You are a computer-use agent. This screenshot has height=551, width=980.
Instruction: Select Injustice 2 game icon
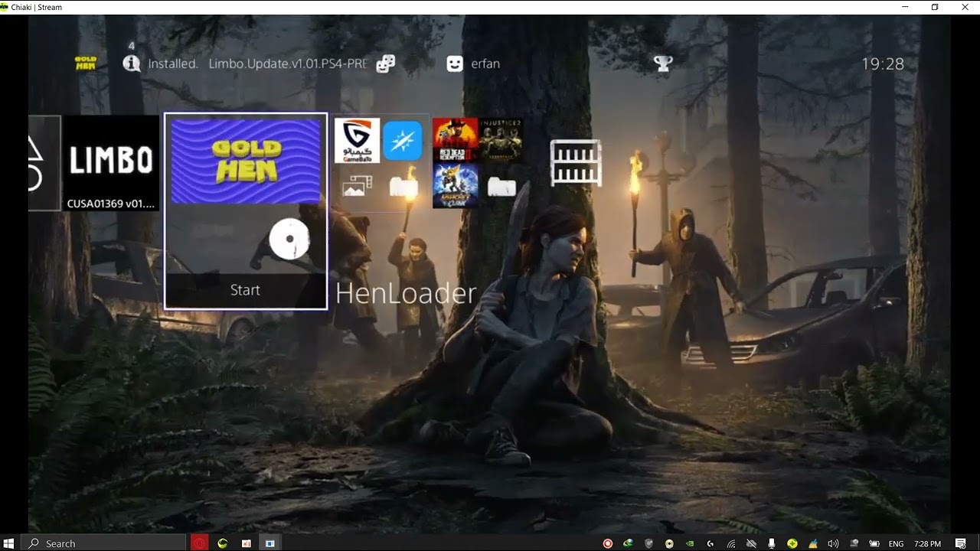501,139
